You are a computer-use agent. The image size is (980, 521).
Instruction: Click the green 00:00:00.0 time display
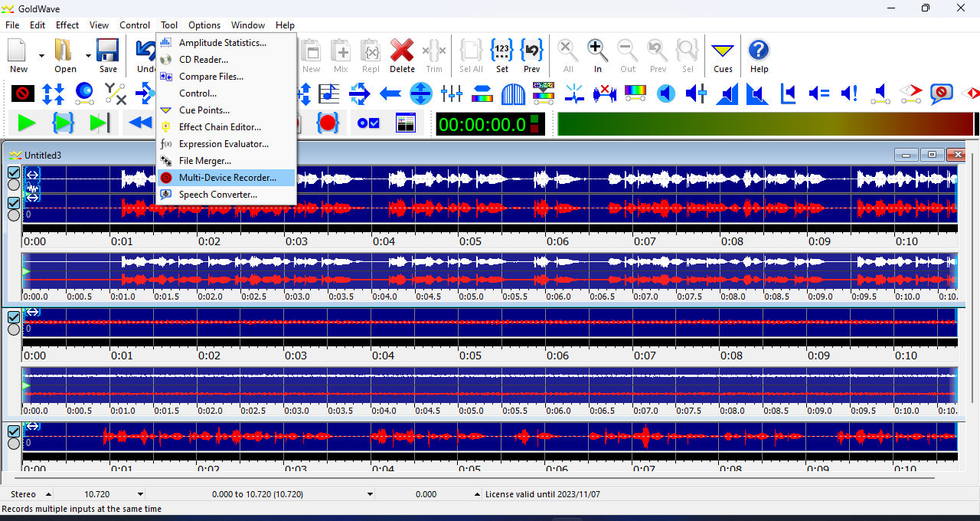490,123
